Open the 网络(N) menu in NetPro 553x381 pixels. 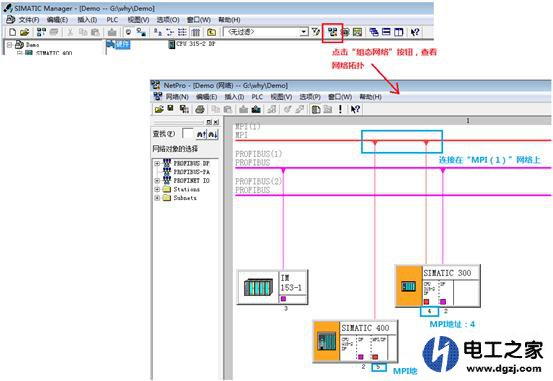coord(177,97)
